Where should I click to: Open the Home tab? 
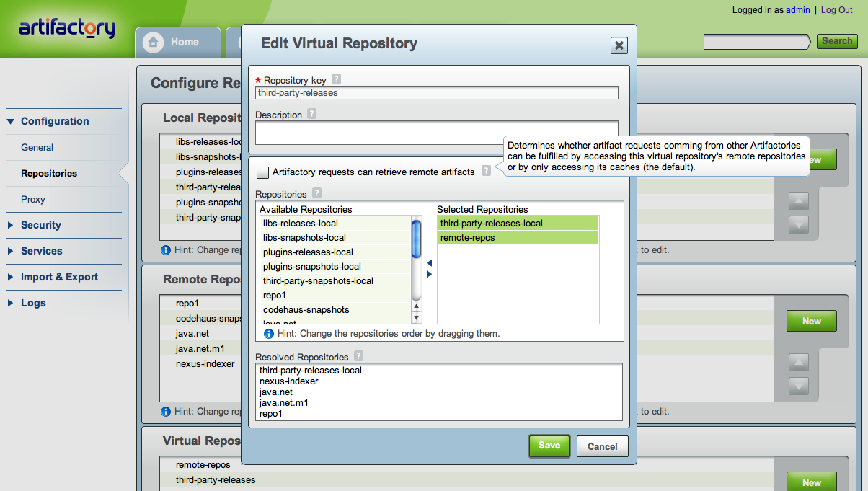point(177,42)
